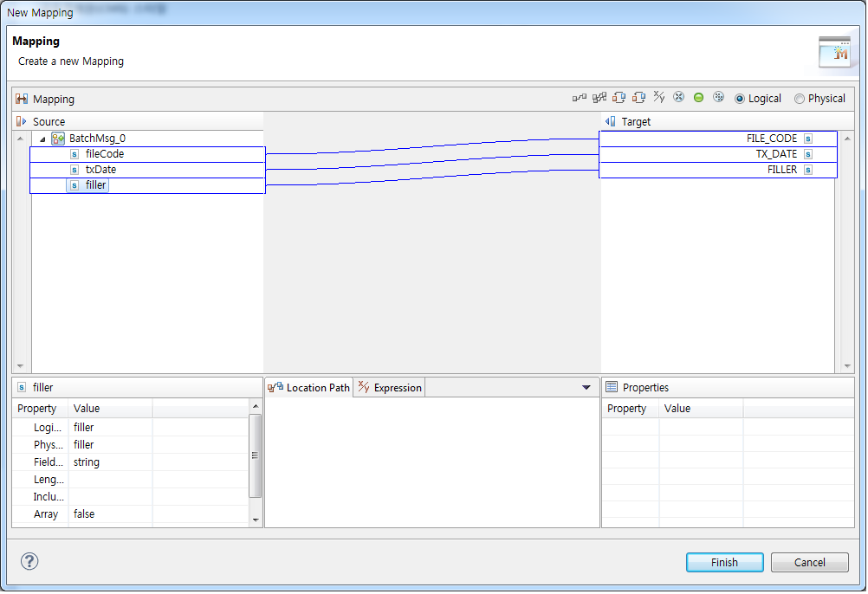Click the X/Y expression toolbar icon
The image size is (868, 594).
click(658, 97)
